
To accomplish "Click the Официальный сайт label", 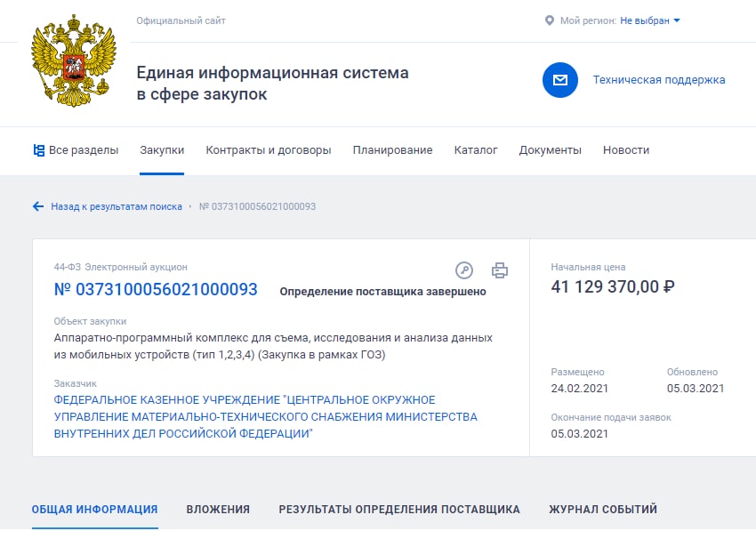I will (181, 20).
